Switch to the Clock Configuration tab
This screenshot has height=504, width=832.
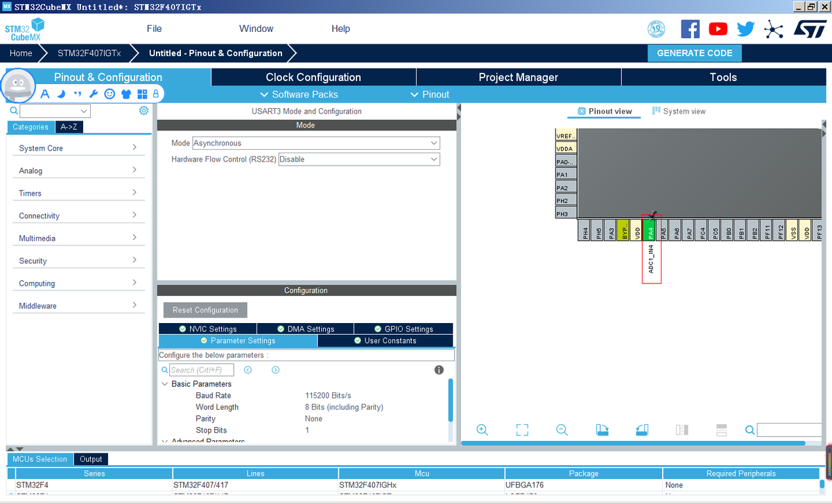click(x=313, y=77)
